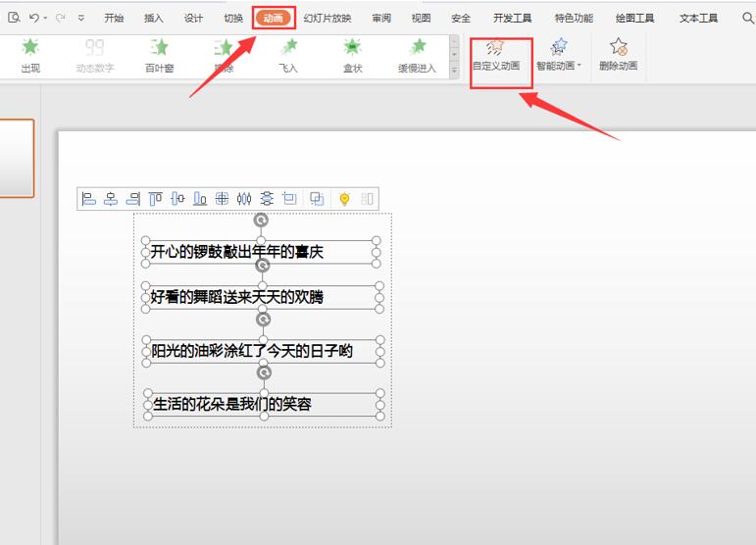Open the 插入 (Insert) tab
756x545 pixels.
click(153, 19)
